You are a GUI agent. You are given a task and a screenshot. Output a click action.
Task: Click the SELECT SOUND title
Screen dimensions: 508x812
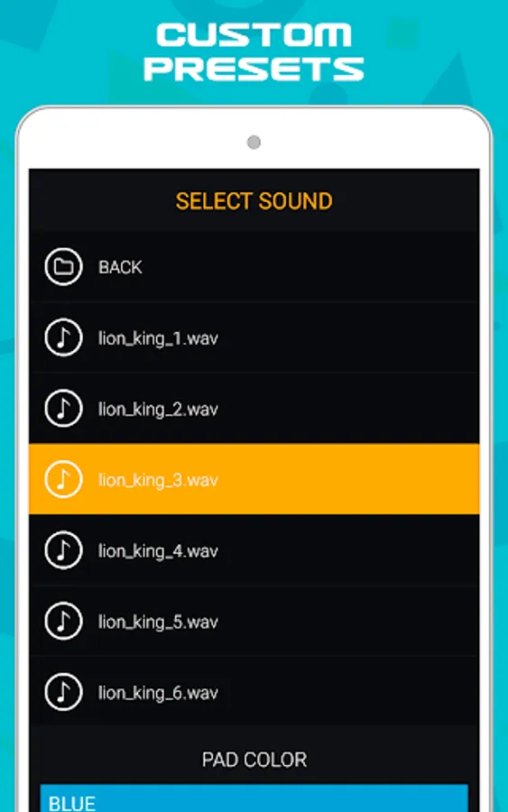click(x=254, y=201)
